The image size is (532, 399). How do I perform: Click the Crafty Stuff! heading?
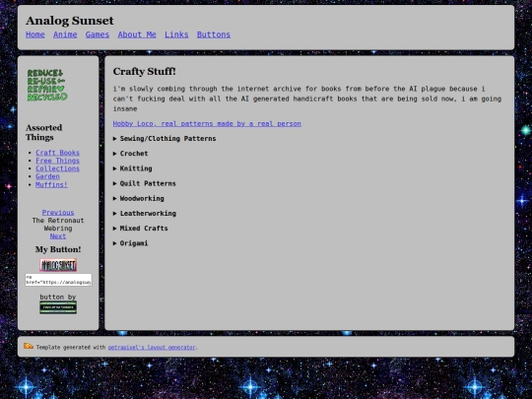(144, 71)
